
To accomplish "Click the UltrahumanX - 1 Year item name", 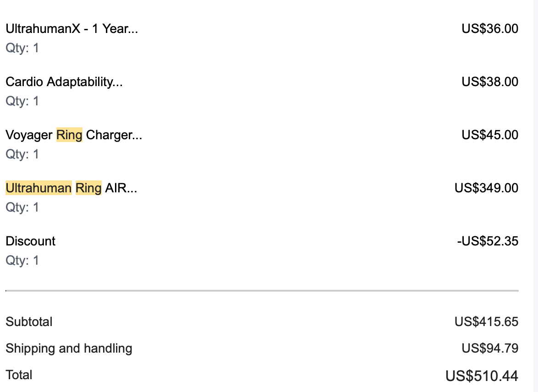I will tap(71, 29).
